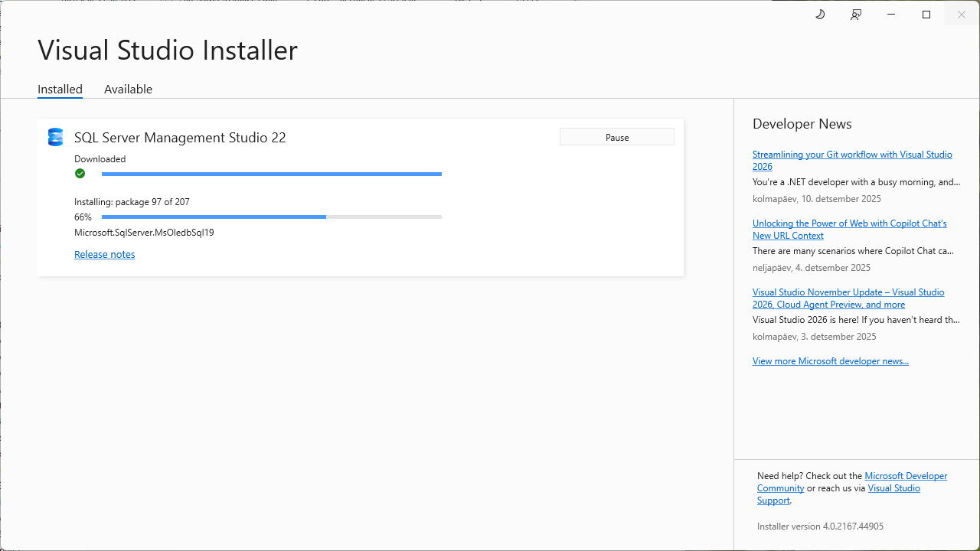Image resolution: width=980 pixels, height=551 pixels.
Task: Click the completed download progress bar
Action: [271, 174]
